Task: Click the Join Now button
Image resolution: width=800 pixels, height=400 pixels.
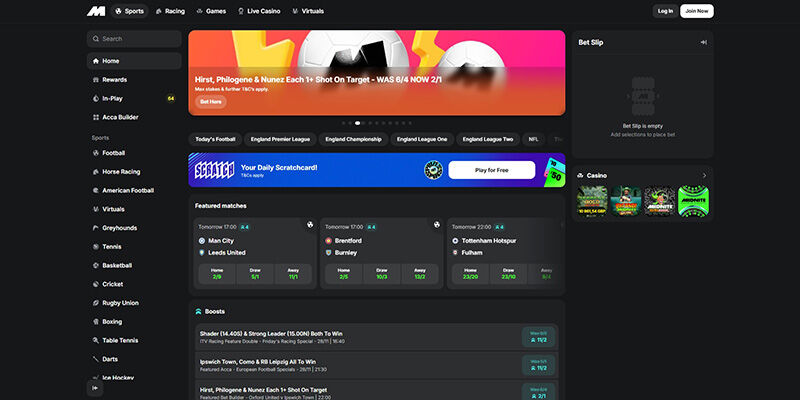Action: (x=697, y=11)
